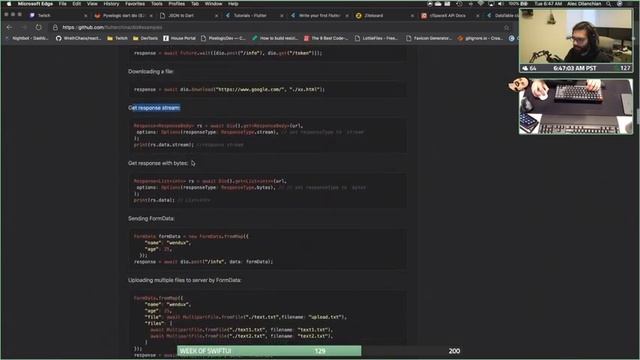Click the Downloading a file heading
Screen dimensions: 640x360
151,71
